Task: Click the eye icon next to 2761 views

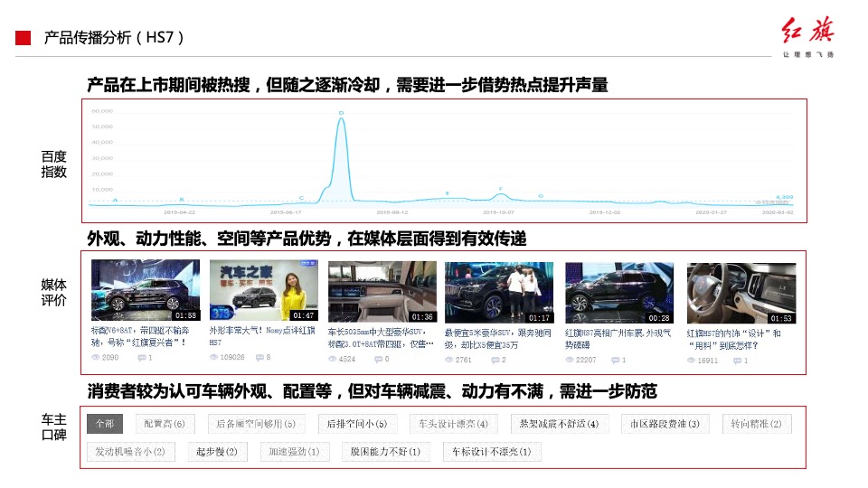Action: [x=449, y=360]
